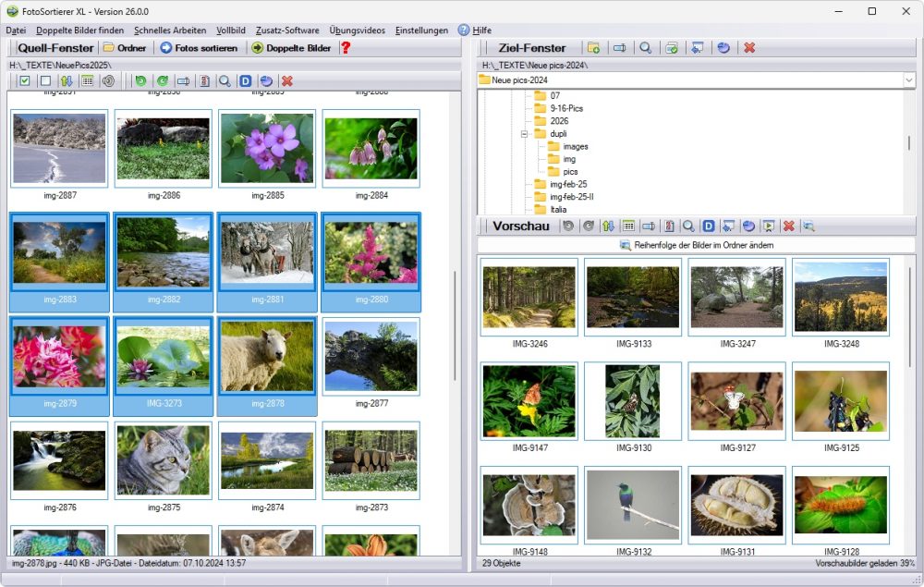Select thumbnail img-2873 log pile
The image size is (924, 587).
pos(371,460)
